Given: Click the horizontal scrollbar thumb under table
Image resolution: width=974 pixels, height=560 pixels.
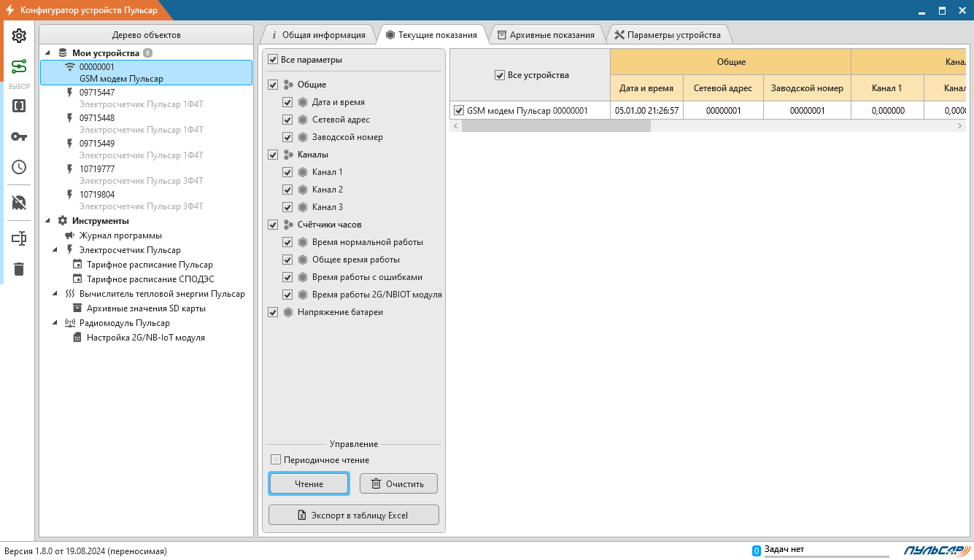Looking at the screenshot, I should 556,126.
